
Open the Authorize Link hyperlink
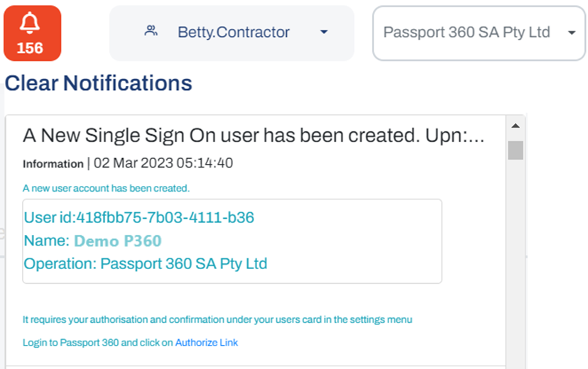pyautogui.click(x=207, y=343)
